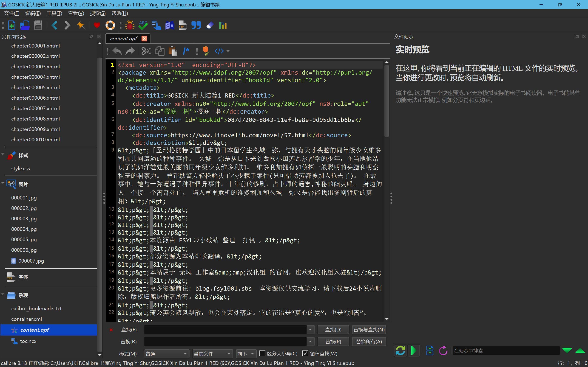
Task: Open the spell check tool icon
Action: (143, 25)
